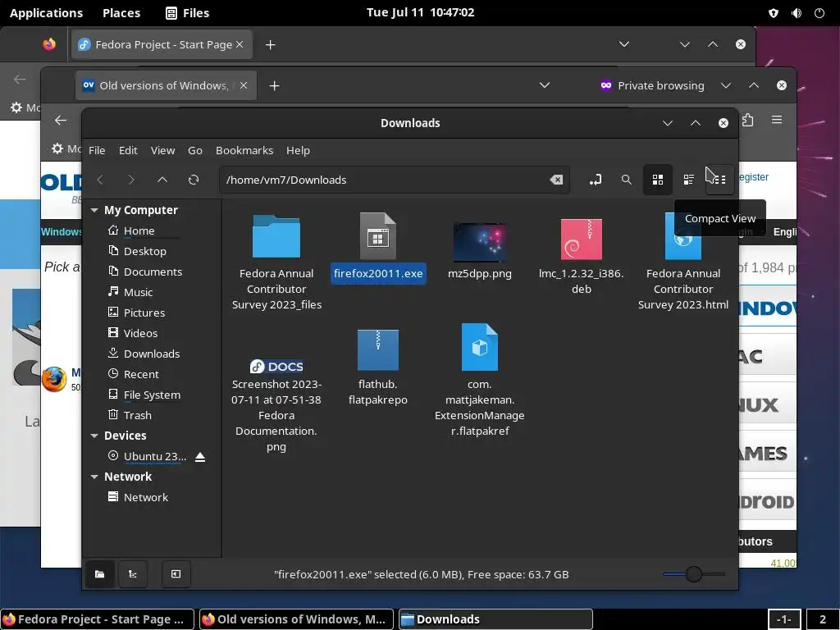Open Network location in sidebar
Image resolution: width=840 pixels, height=630 pixels.
coord(146,497)
